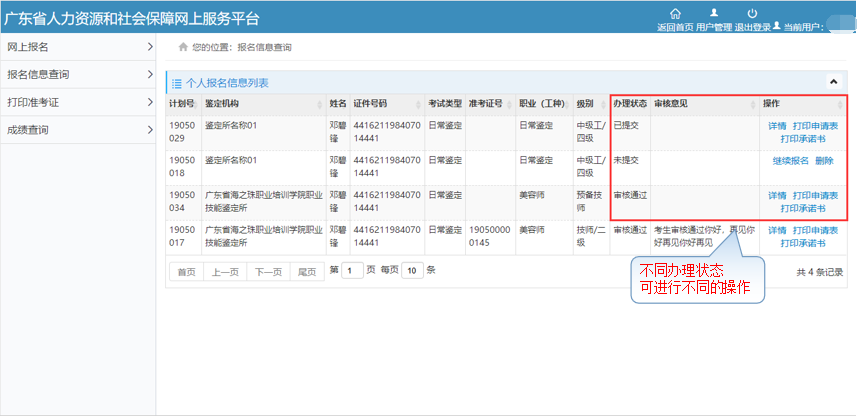The height and width of the screenshot is (416, 857).
Task: Click the 每页 records-per-page input field
Action: (413, 271)
